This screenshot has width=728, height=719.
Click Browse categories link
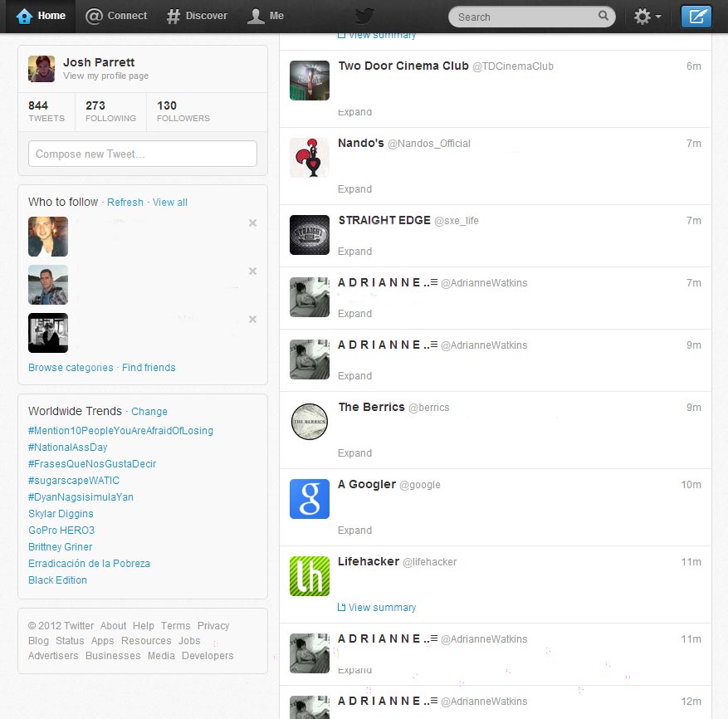click(71, 368)
